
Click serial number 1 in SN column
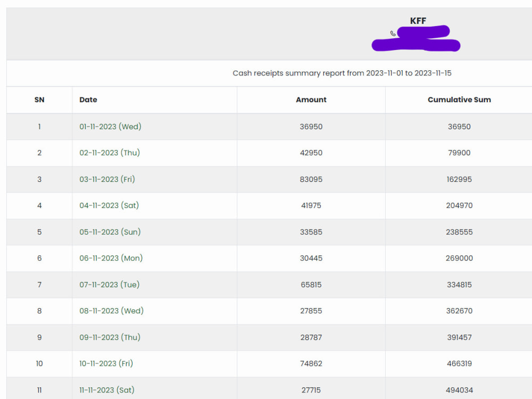pyautogui.click(x=39, y=127)
